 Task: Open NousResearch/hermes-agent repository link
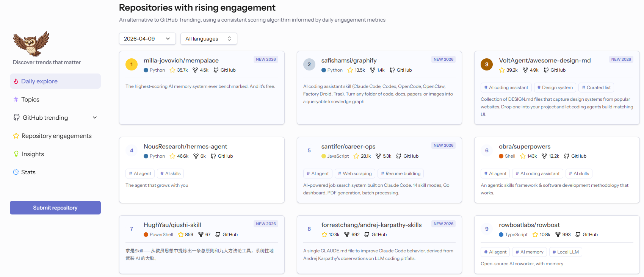tap(185, 146)
